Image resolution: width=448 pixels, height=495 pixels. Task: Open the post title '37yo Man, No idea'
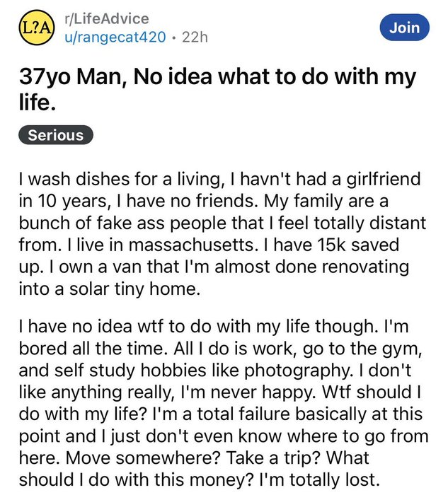[217, 90]
